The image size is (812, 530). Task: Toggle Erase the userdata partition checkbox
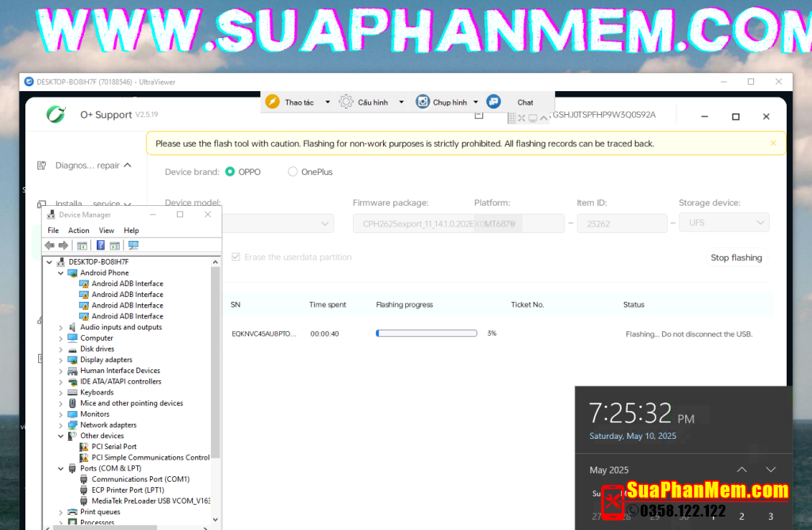(236, 257)
